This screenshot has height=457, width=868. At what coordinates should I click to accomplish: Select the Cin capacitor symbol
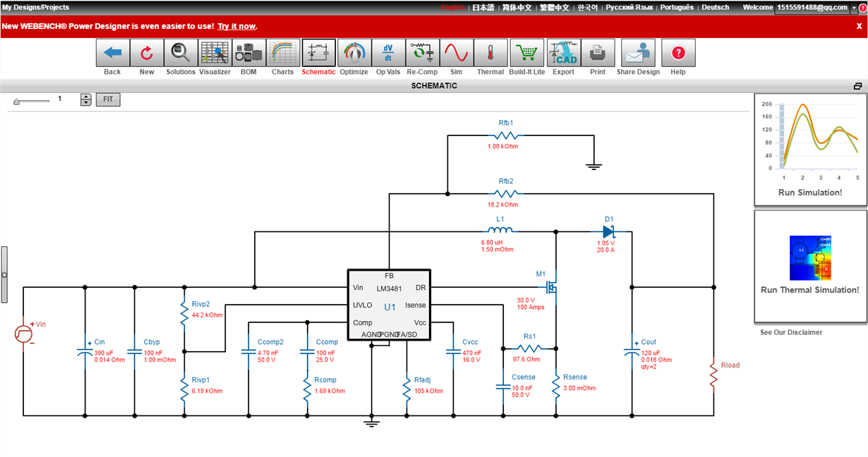(x=85, y=351)
